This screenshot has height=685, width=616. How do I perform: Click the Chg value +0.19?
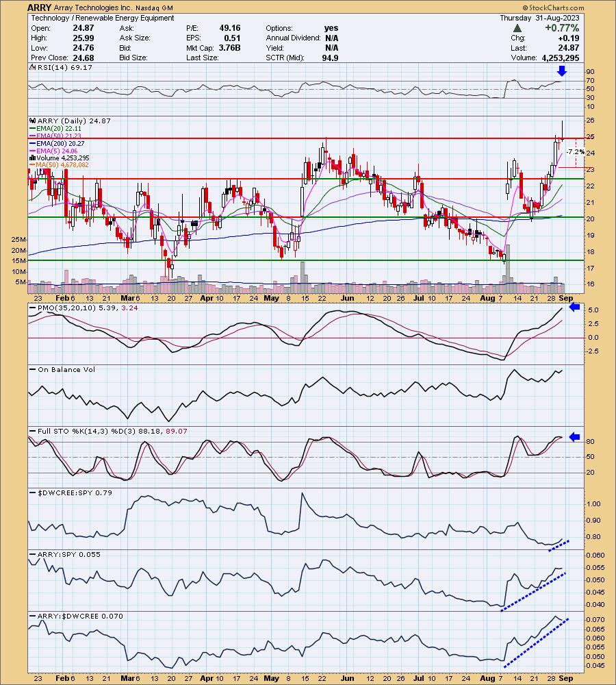tap(569, 38)
